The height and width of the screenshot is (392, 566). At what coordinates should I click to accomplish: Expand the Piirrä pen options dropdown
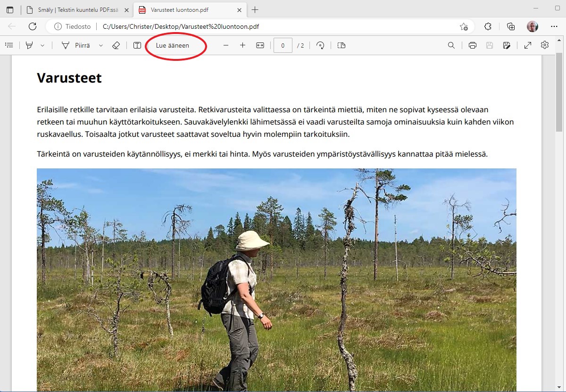pyautogui.click(x=101, y=45)
